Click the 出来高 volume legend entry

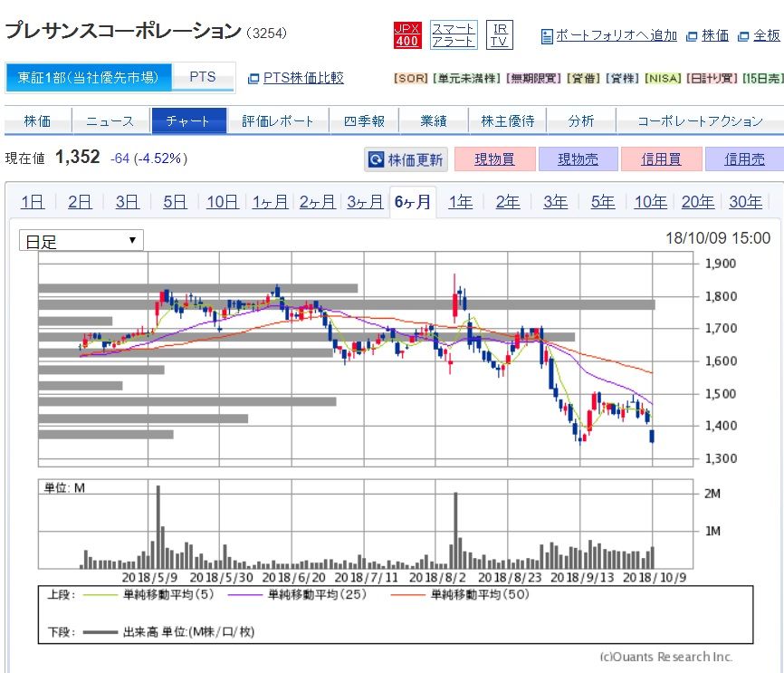click(169, 632)
